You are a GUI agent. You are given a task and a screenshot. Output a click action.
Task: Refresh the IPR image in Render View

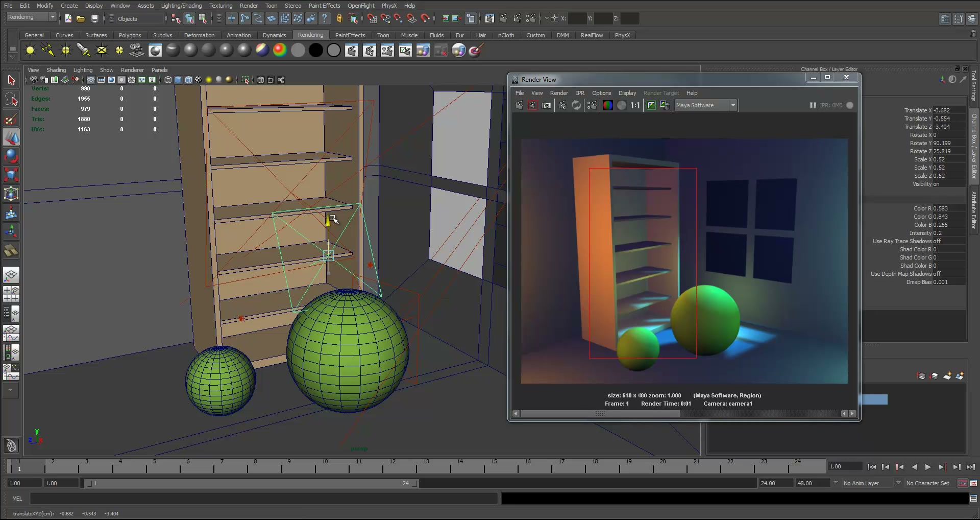576,105
